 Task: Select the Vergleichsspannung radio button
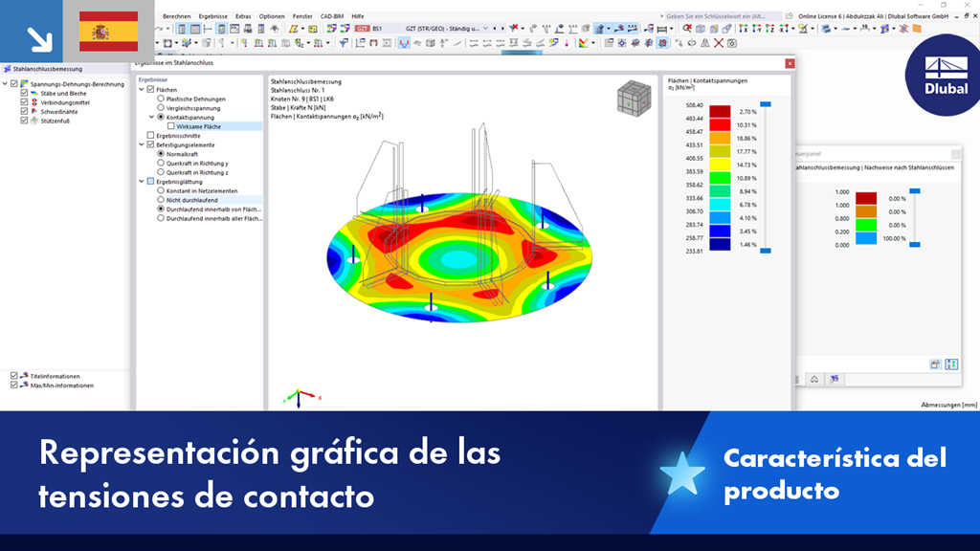click(159, 106)
